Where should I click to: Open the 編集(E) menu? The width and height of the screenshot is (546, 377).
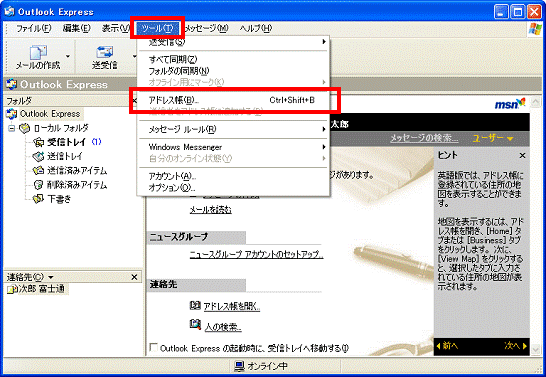coord(77,28)
